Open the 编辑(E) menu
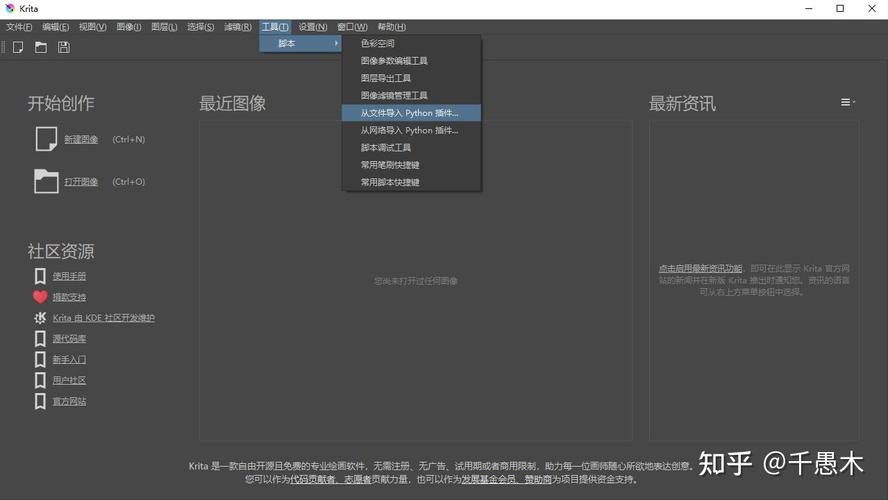Viewport: 888px width, 500px height. tap(56, 27)
